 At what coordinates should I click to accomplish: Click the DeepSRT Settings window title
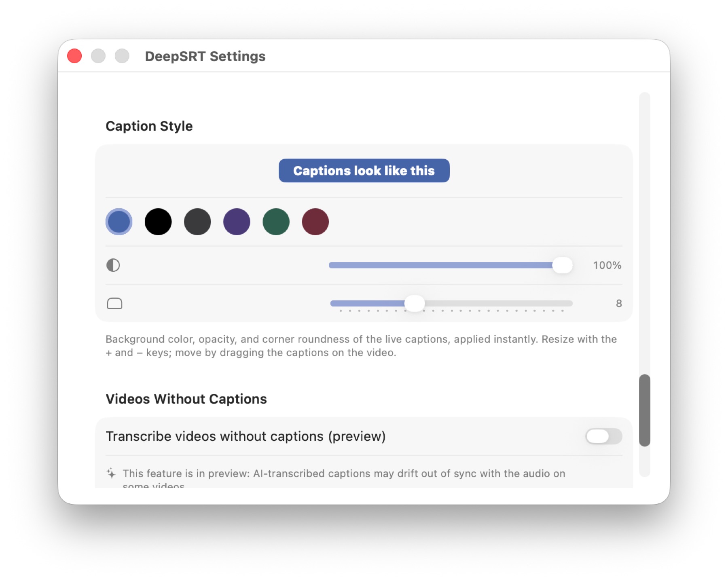pos(205,56)
